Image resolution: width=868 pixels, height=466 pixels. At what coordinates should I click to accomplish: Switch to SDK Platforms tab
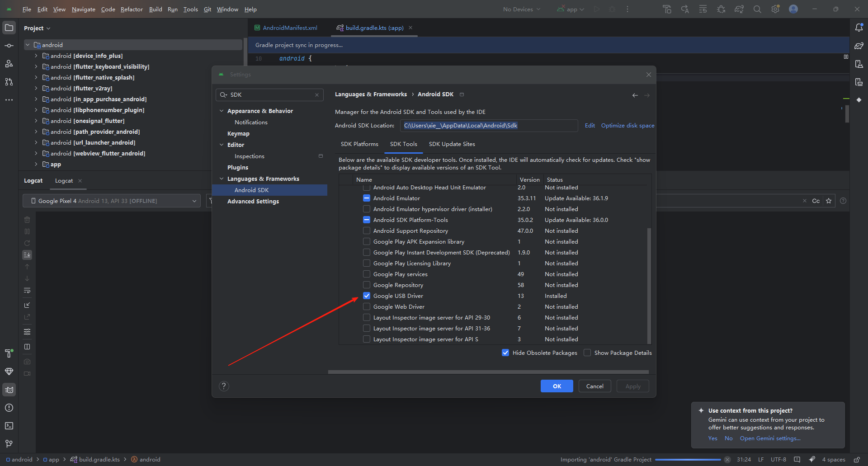(359, 144)
